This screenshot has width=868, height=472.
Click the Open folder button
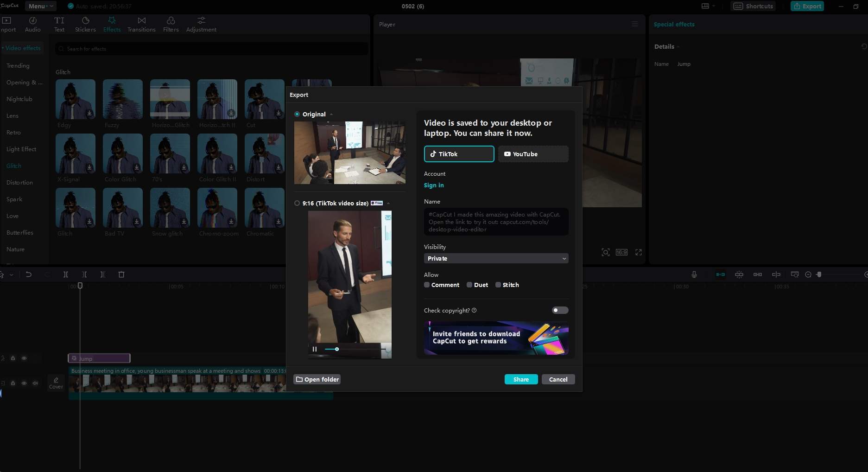click(x=317, y=379)
